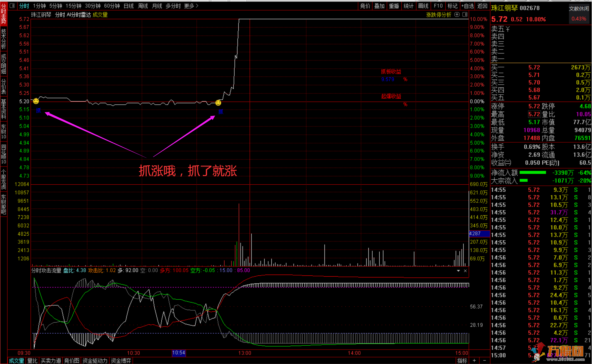592x364 pixels.
Task: Open the 统计 statistics tool
Action: click(x=408, y=6)
